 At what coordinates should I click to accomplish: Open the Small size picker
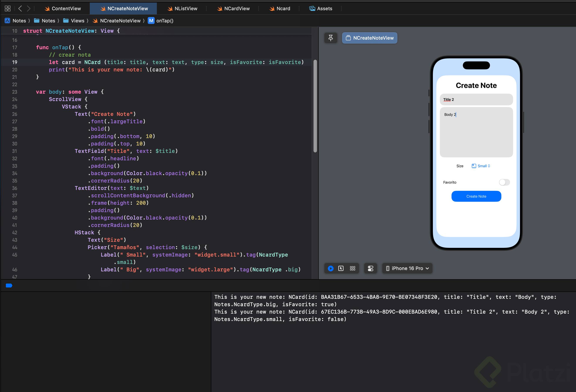click(481, 166)
